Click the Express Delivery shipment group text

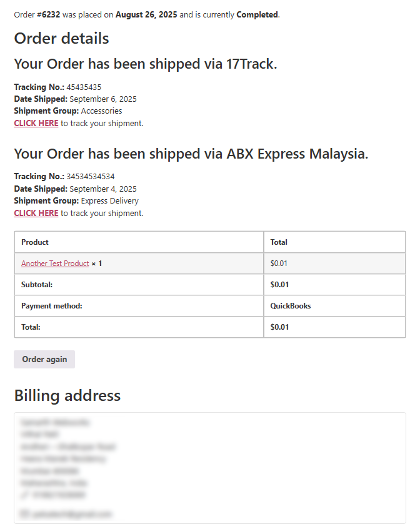click(110, 201)
